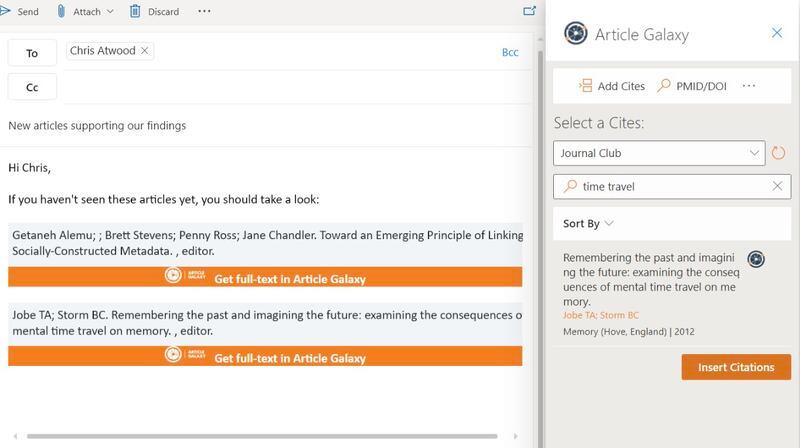Open the Attach dropdown chevron
Image resolution: width=800 pixels, height=448 pixels.
(x=110, y=11)
